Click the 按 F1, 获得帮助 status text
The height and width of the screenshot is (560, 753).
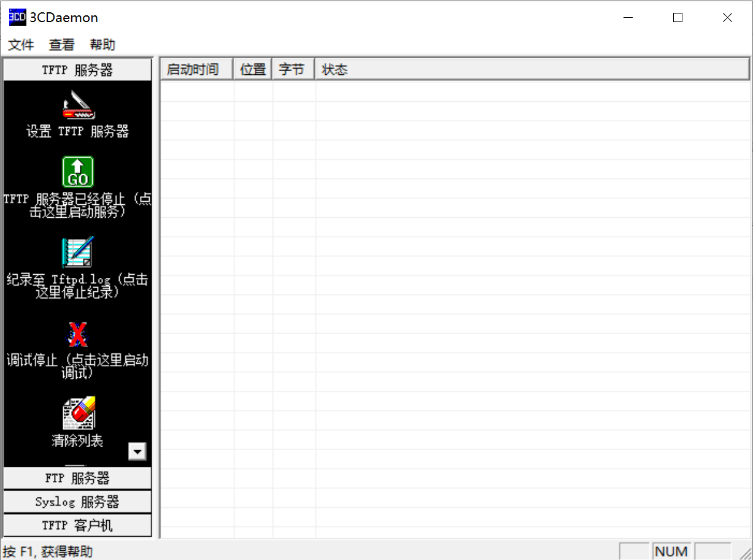coord(48,551)
